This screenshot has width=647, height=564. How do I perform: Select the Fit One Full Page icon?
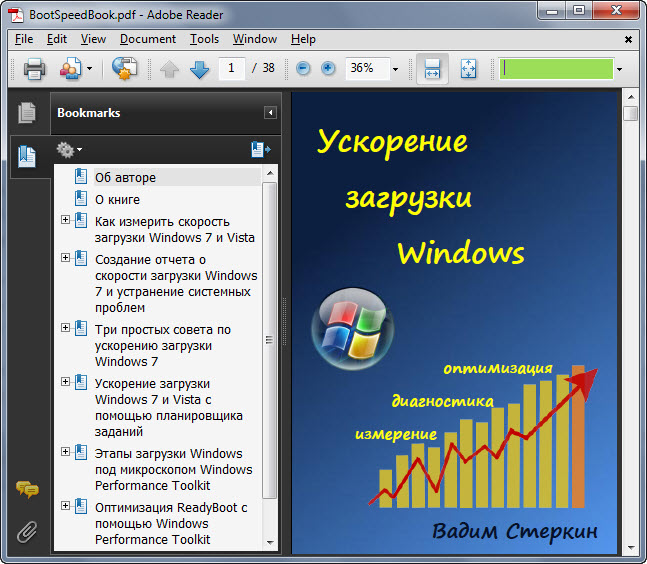click(468, 68)
